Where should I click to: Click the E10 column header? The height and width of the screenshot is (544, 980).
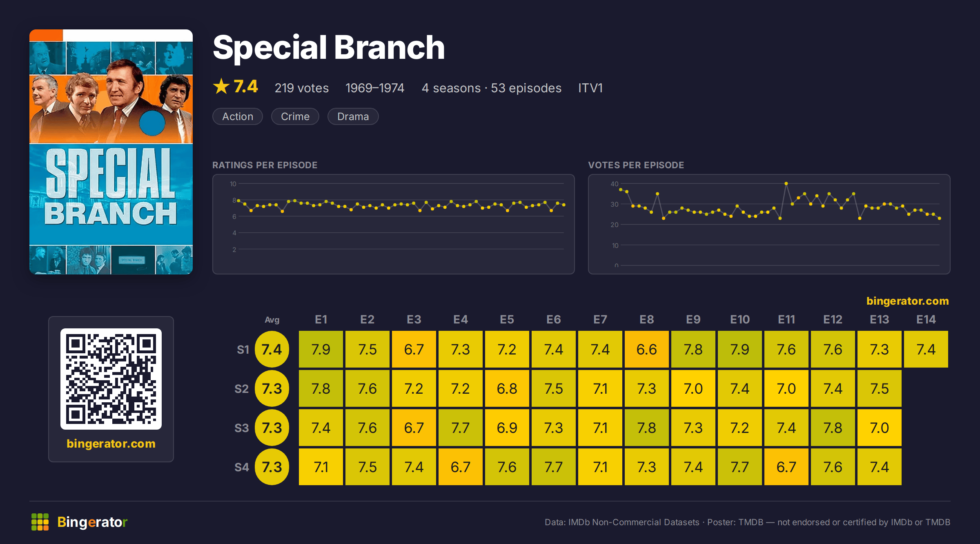click(x=740, y=319)
